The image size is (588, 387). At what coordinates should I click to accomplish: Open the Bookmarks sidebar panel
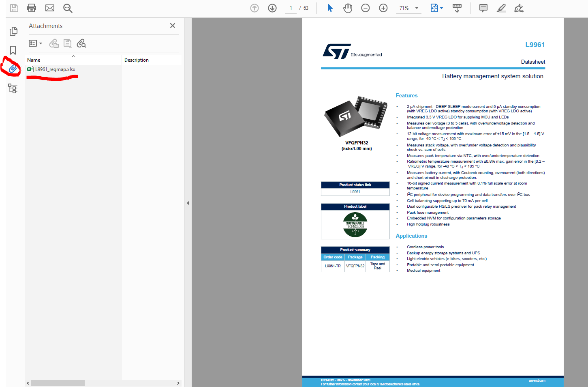click(x=13, y=50)
